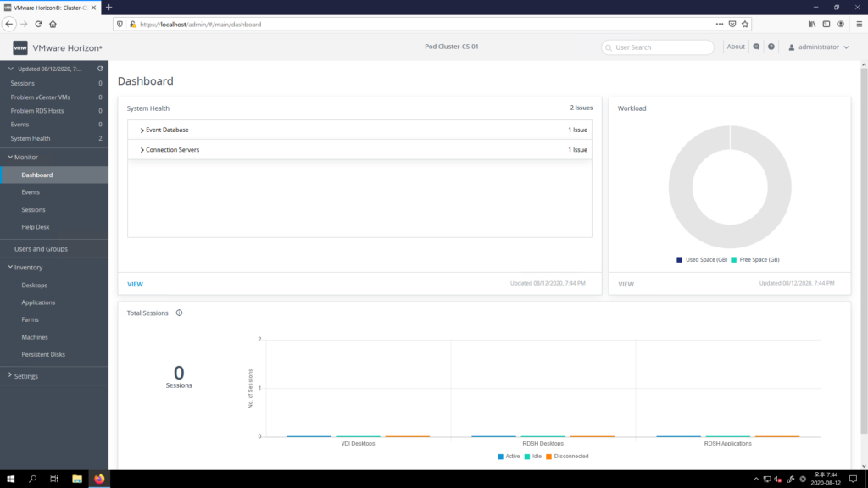Expand the Settings section in sidebar
Image resolution: width=868 pixels, height=488 pixels.
click(x=25, y=376)
